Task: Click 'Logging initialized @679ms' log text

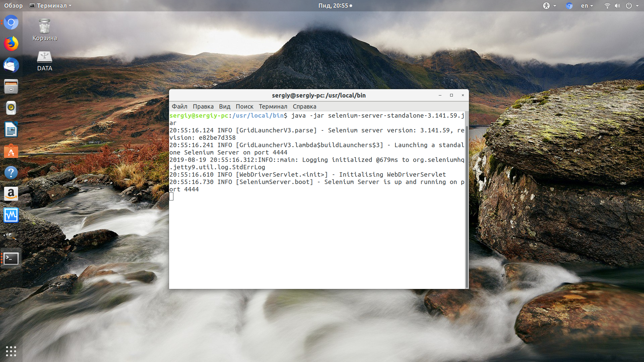Action: [x=350, y=160]
